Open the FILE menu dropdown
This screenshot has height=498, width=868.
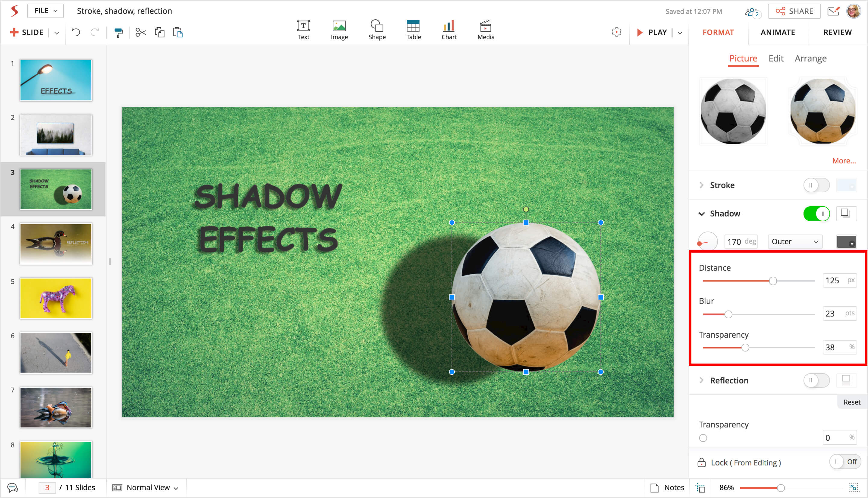pos(46,11)
